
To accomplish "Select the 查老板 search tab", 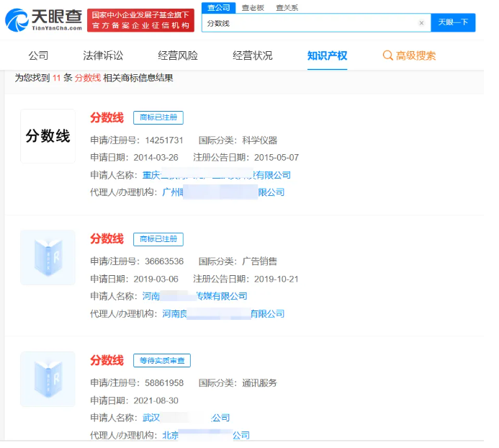I will click(253, 8).
